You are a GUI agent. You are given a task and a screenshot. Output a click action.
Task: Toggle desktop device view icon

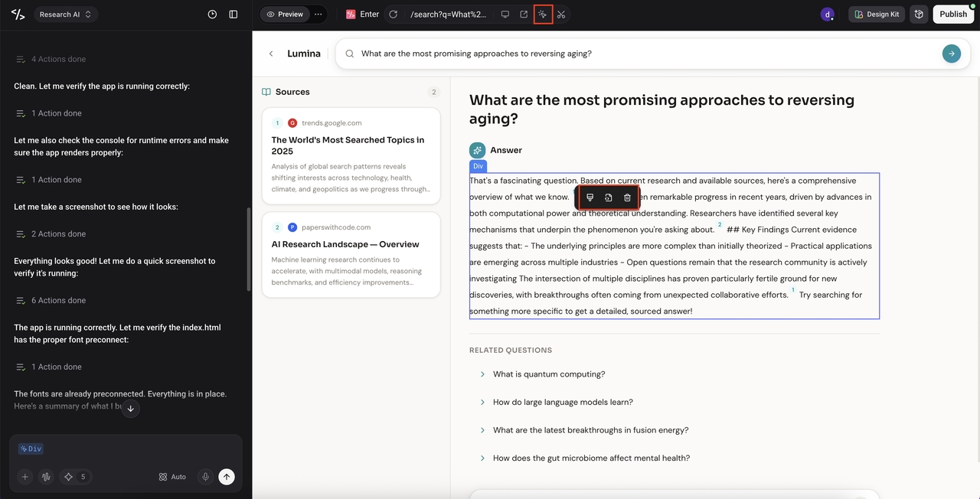point(505,14)
